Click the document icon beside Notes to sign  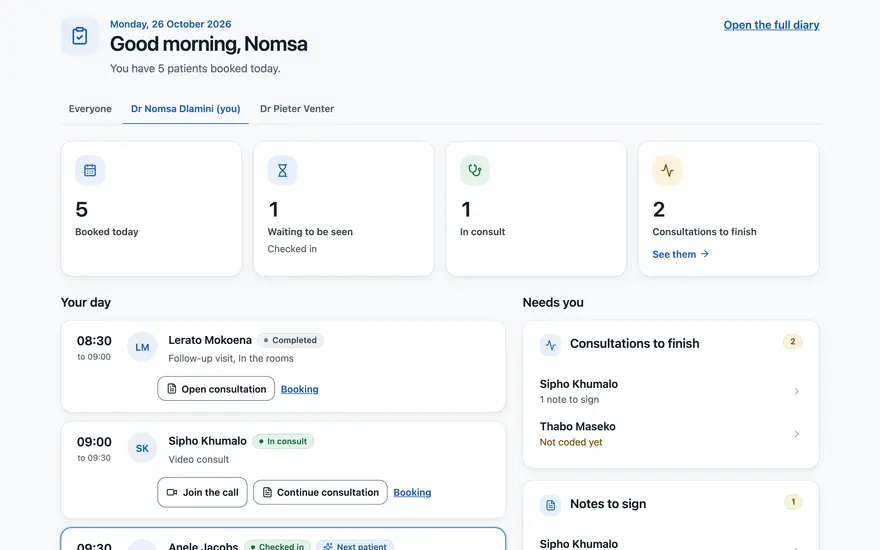[x=551, y=505]
